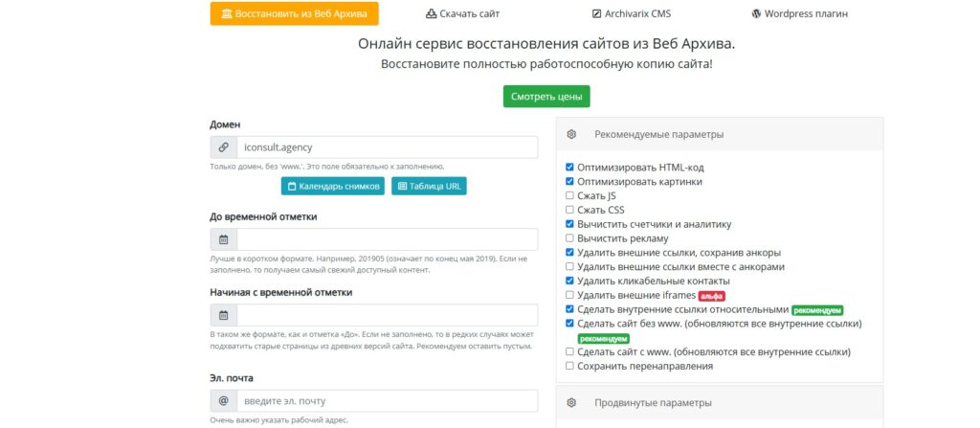Open the Календарь снимков button
Viewport: 980px width, 428px height.
click(332, 187)
